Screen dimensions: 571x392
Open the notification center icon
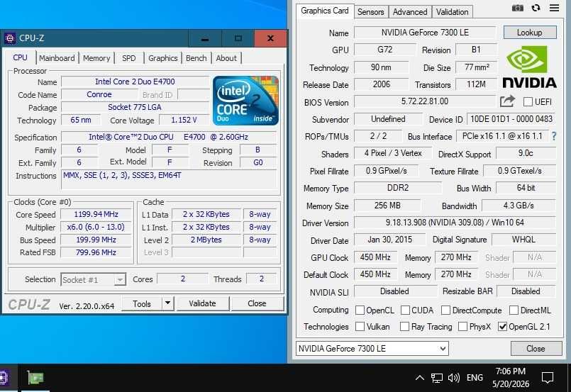point(548,378)
